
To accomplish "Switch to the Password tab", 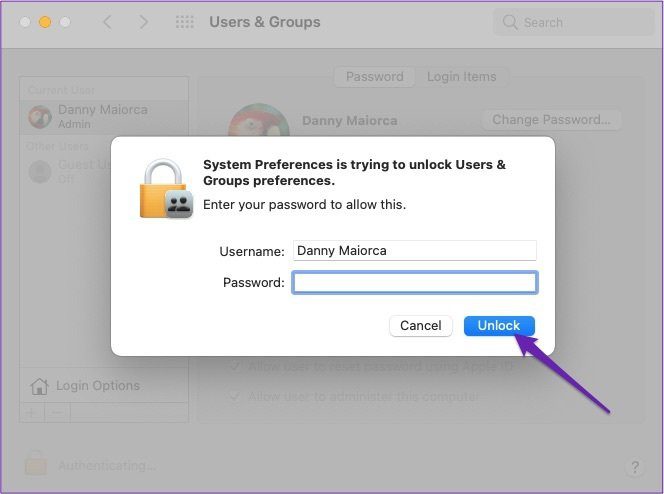I will tap(374, 77).
